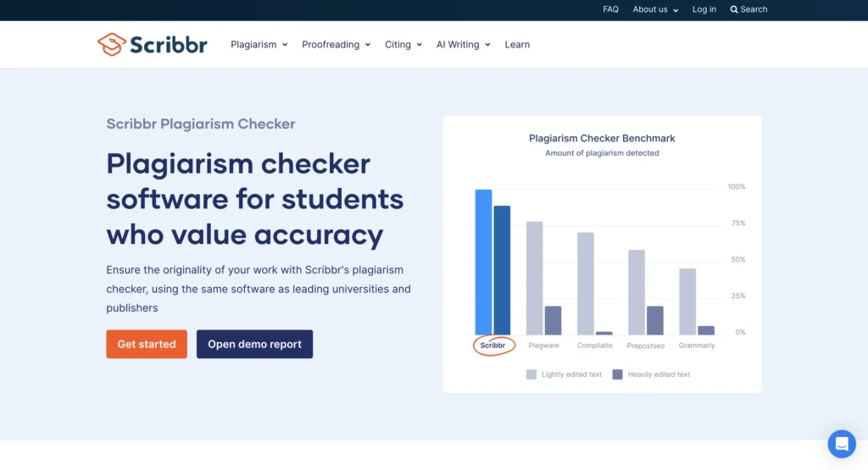
Task: Click the 25% axis value
Action: tap(738, 296)
